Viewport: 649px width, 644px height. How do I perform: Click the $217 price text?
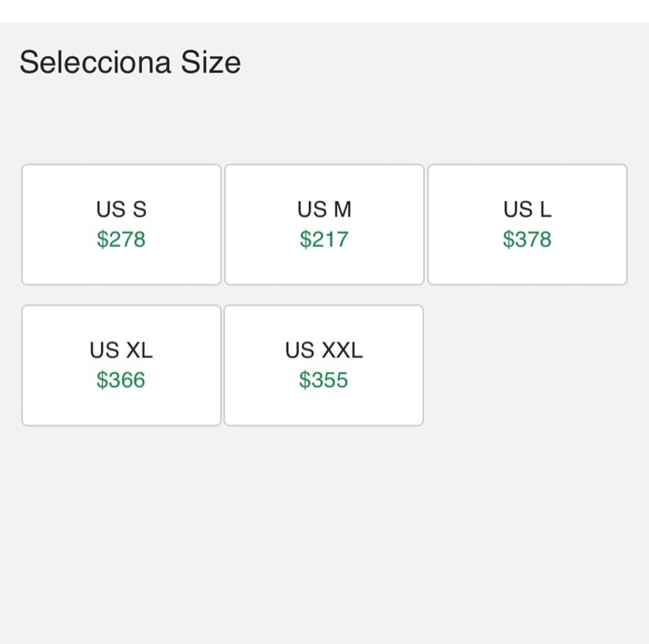point(324,239)
